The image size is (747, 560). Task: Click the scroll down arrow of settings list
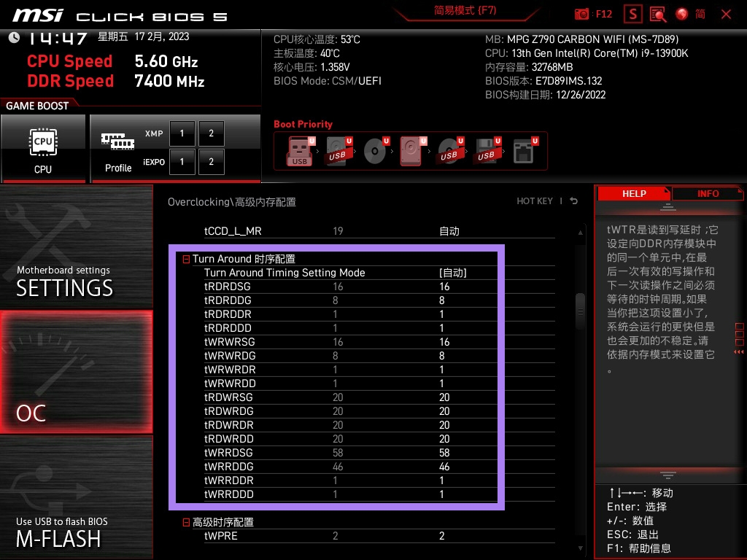click(580, 548)
